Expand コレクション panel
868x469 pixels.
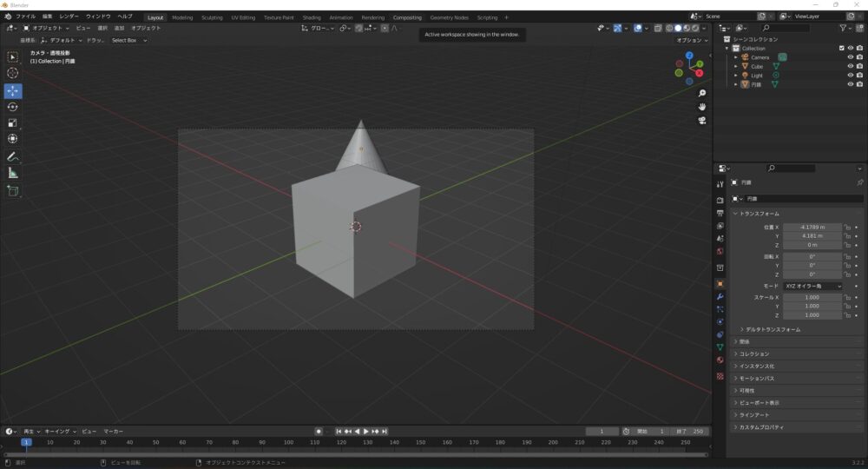(797, 353)
